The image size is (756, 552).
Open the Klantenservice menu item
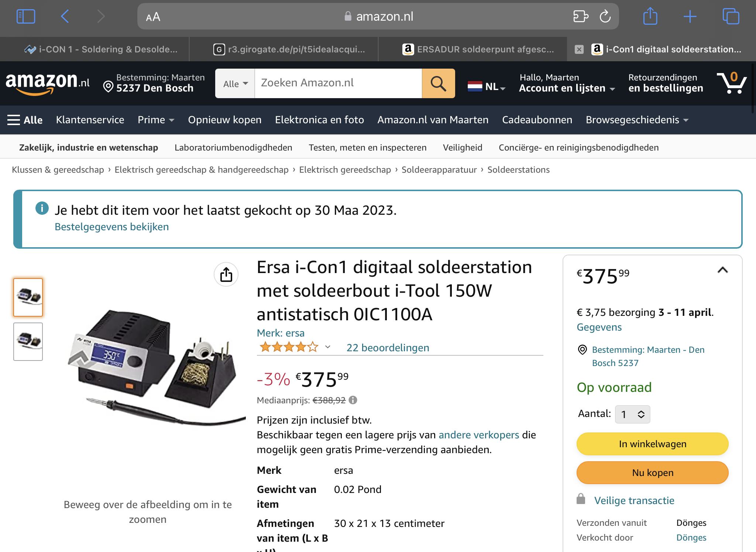(x=90, y=120)
